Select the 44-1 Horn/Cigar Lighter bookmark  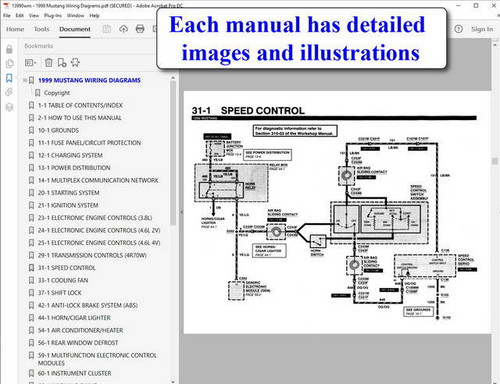[x=74, y=318]
